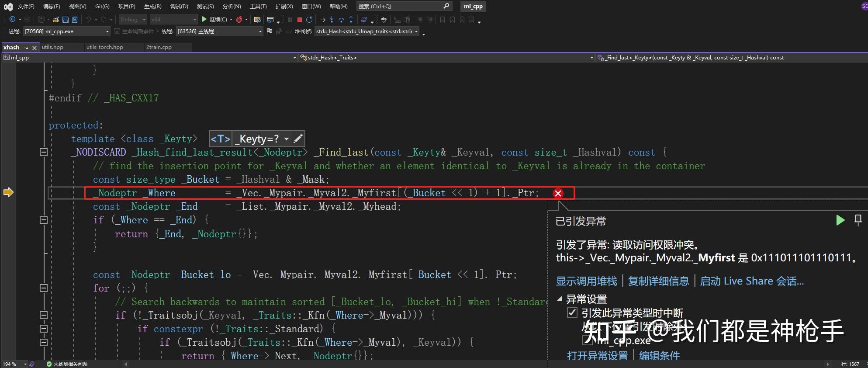Step Out with the up arrow icon

351,19
